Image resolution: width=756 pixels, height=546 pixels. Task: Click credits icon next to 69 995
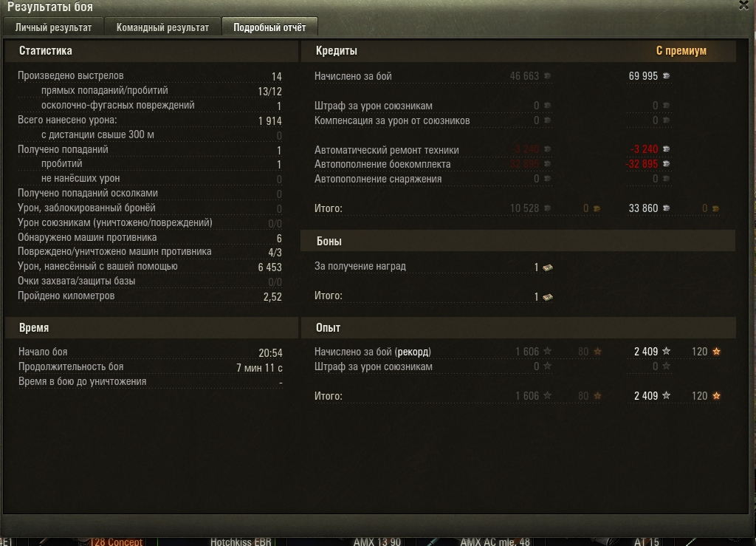tap(667, 75)
